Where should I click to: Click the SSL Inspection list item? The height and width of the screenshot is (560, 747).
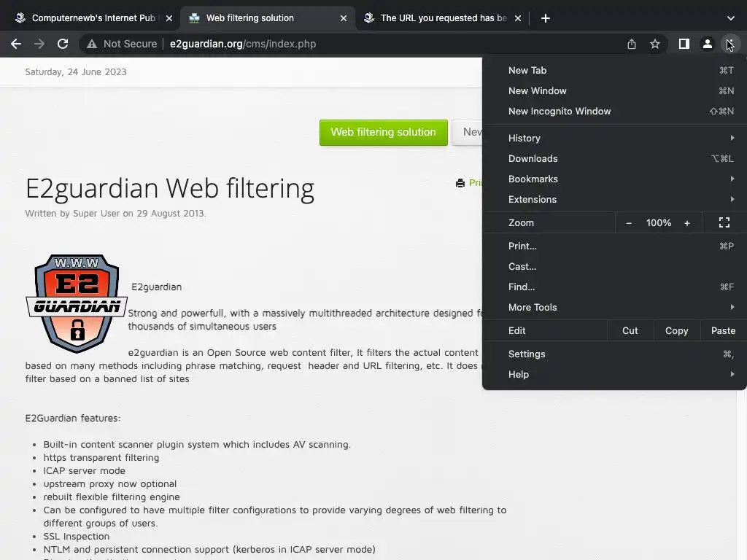76,536
